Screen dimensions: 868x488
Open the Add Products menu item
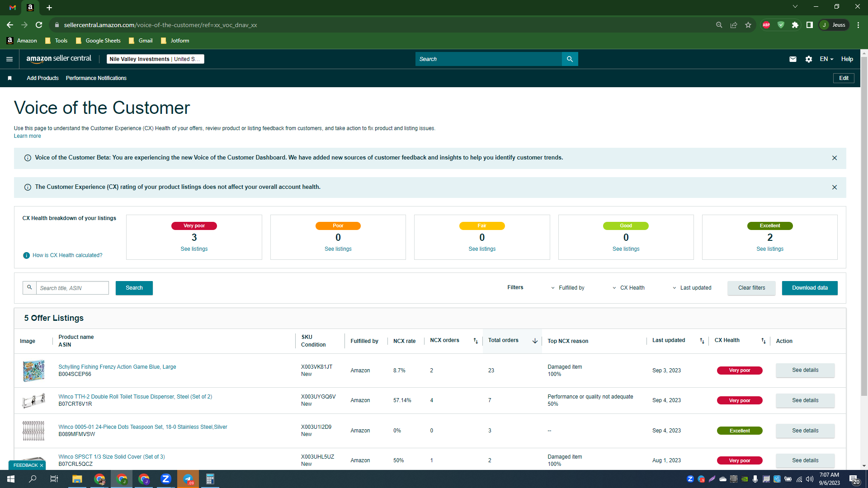(x=42, y=78)
